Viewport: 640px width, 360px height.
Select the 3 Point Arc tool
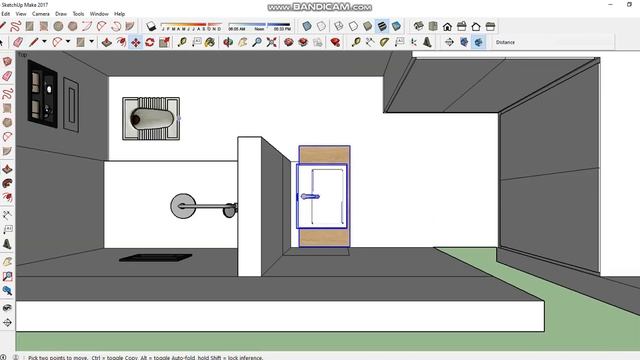click(x=116, y=27)
